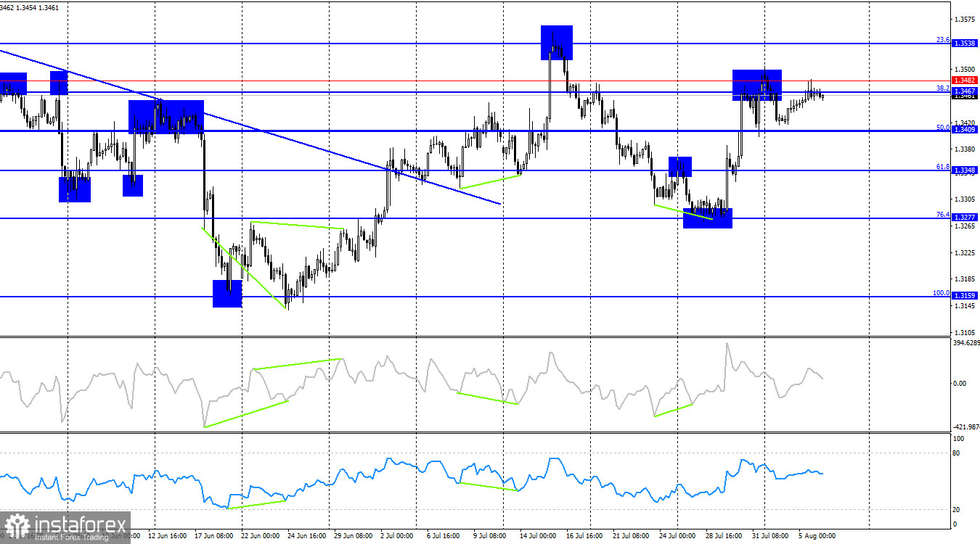
Task: Click the blue 1.3467 price tag
Action: (964, 91)
